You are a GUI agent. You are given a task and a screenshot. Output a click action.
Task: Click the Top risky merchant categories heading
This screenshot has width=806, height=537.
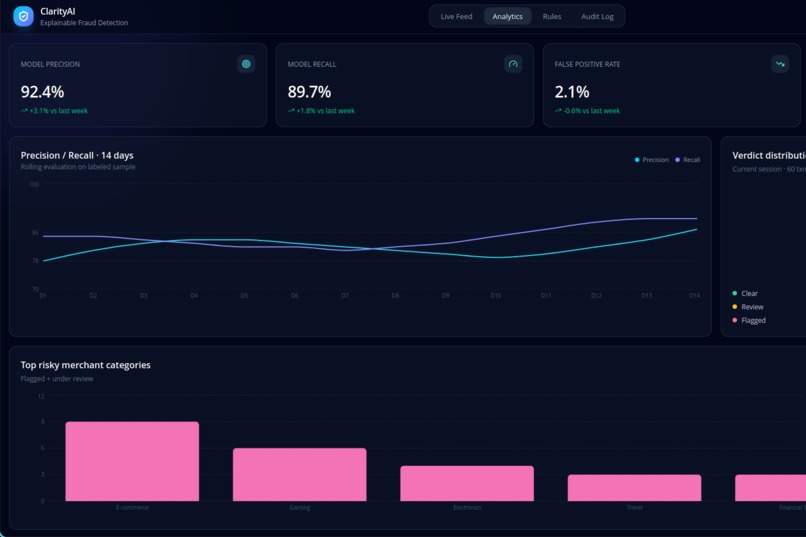click(85, 365)
